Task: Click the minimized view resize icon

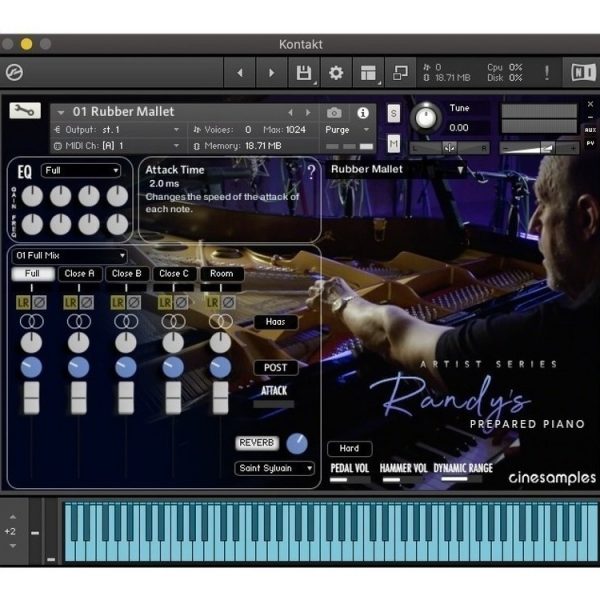Action: (400, 73)
